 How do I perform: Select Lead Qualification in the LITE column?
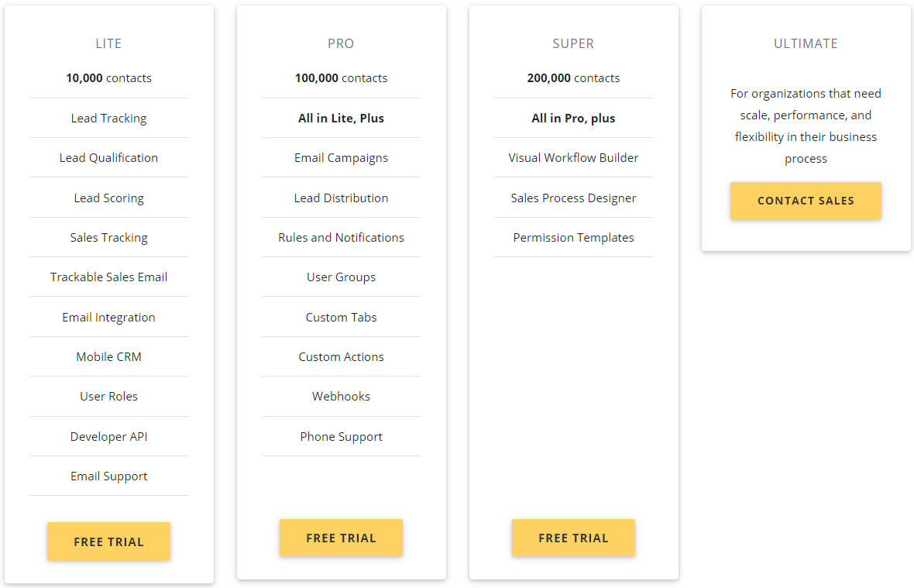coord(108,157)
